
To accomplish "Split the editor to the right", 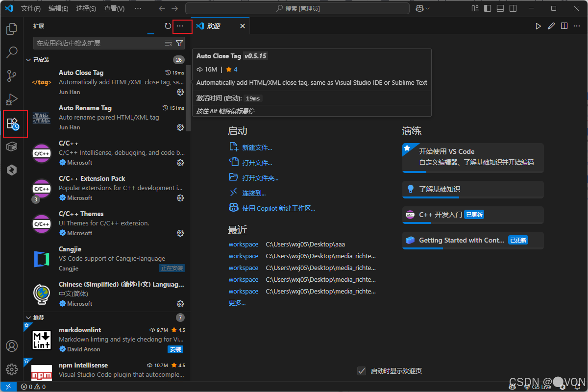I will coord(564,26).
